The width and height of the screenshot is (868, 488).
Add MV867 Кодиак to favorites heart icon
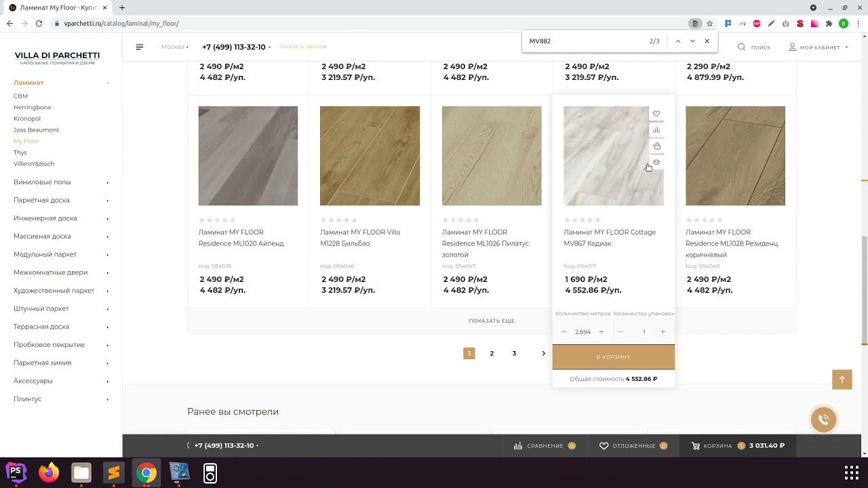coord(656,114)
